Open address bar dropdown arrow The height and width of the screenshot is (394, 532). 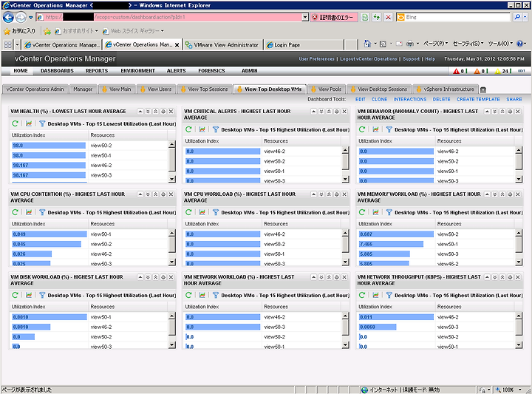pos(305,17)
